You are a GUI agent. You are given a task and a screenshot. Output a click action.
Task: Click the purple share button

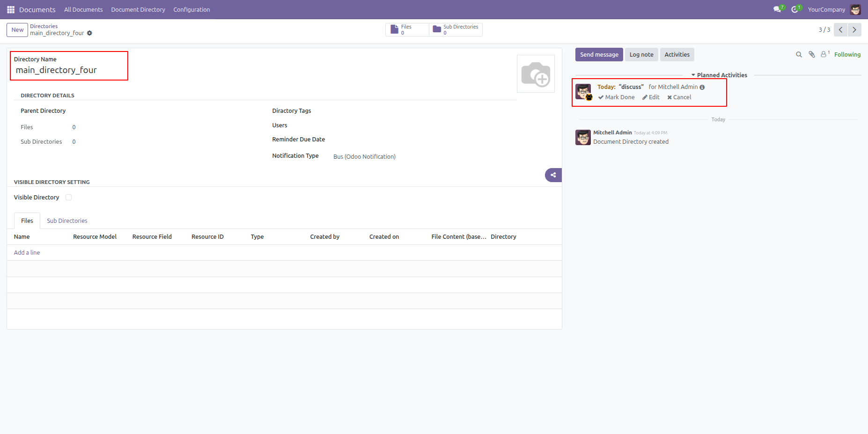pos(553,175)
